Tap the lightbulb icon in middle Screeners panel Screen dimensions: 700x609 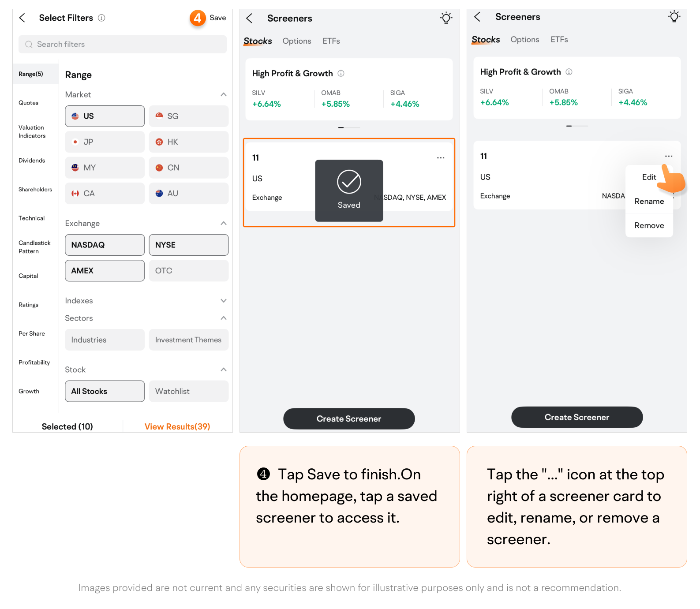pyautogui.click(x=446, y=18)
